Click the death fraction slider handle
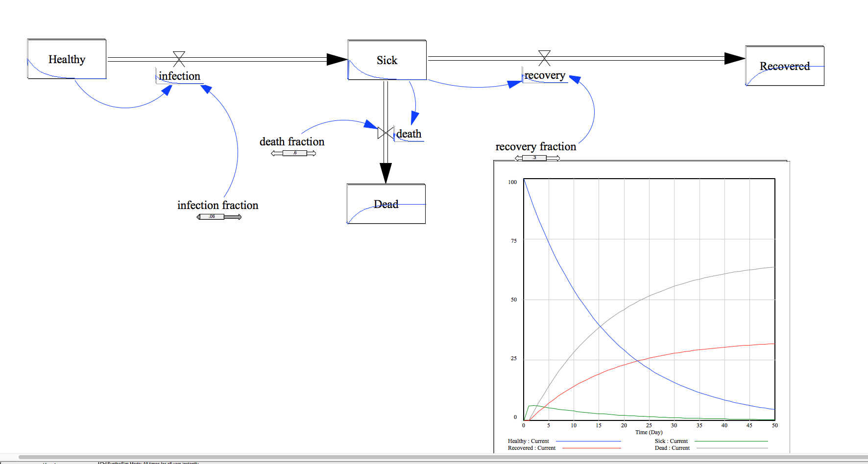Viewport: 868px width, 464px height. click(x=295, y=153)
